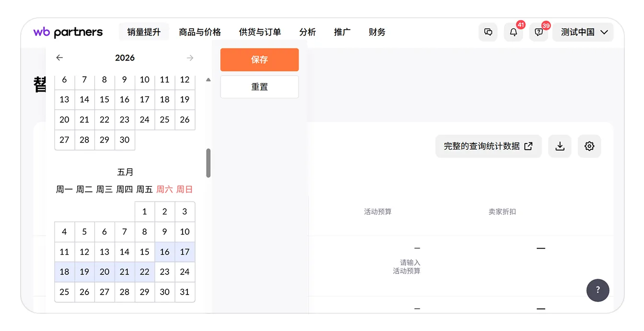Select highlighted May 19 in calendar
This screenshot has height=331, width=644.
(x=84, y=272)
